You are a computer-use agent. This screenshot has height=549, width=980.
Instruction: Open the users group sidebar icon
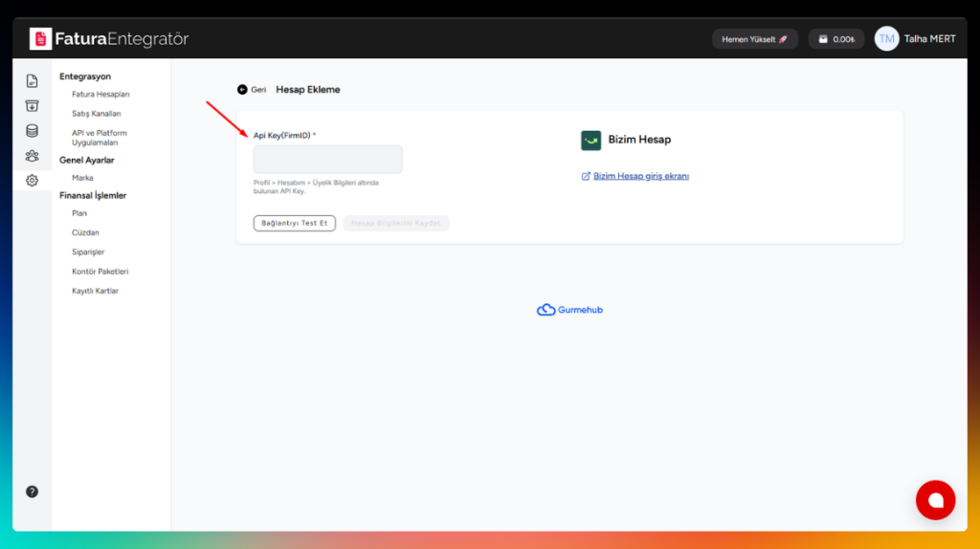pos(32,156)
